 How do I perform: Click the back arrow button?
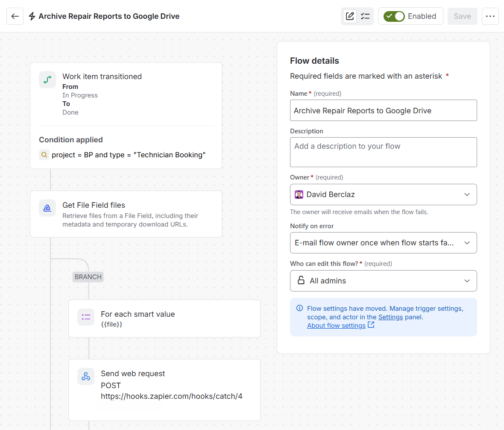click(15, 16)
